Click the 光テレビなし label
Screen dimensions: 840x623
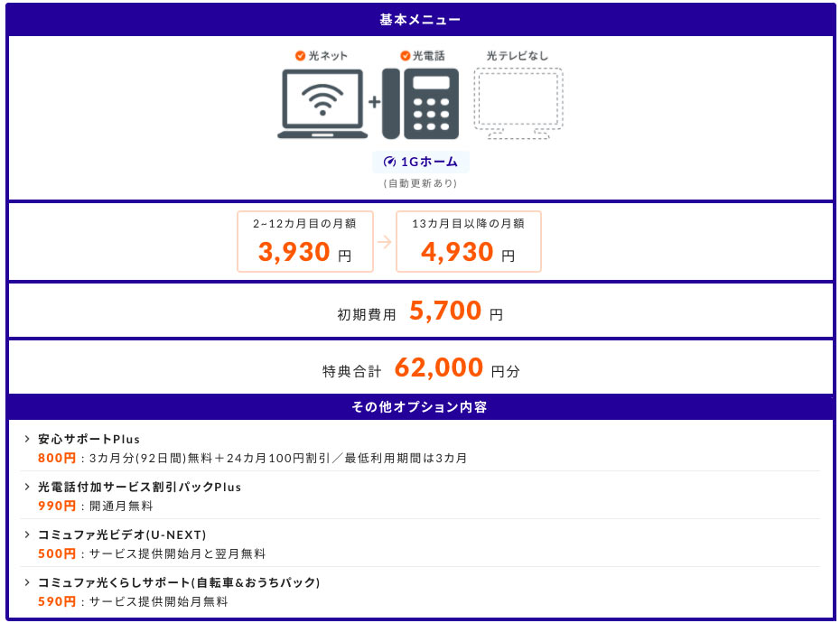pos(518,56)
